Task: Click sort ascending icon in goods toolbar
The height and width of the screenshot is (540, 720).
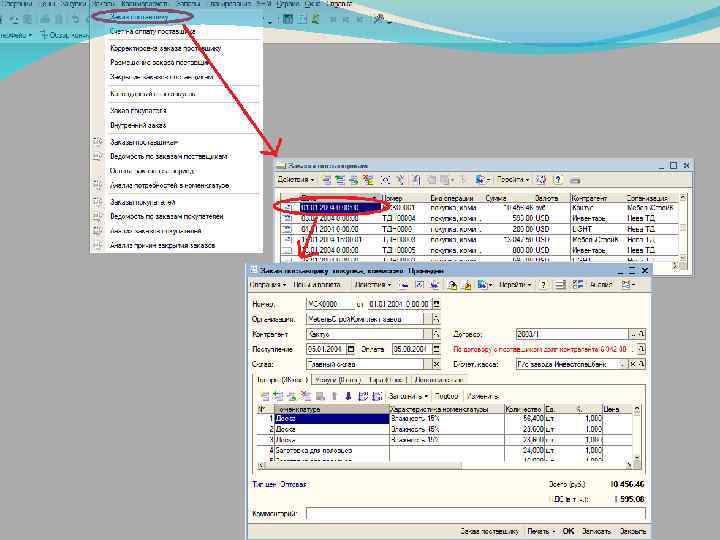Action: [x=363, y=396]
